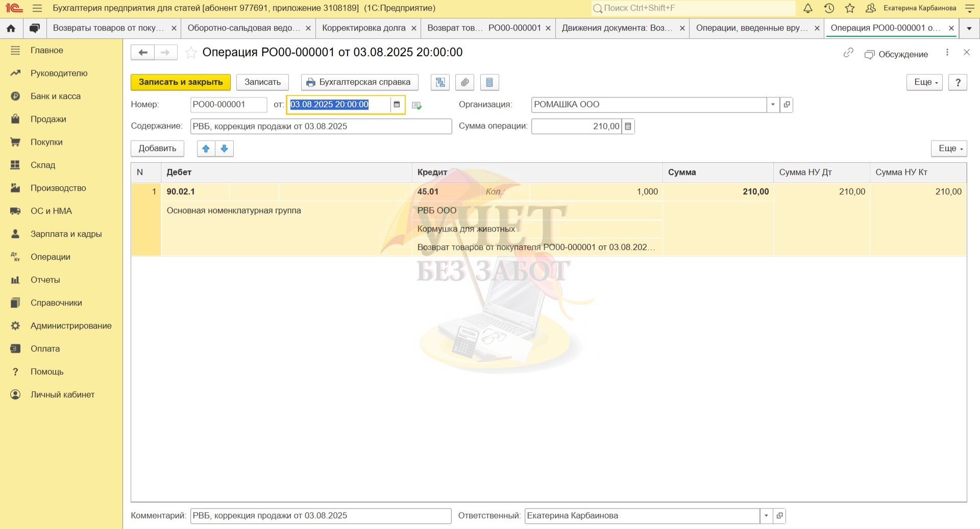Open Банк и касса sidebar section
Image resolution: width=980 pixels, height=529 pixels.
(x=55, y=96)
